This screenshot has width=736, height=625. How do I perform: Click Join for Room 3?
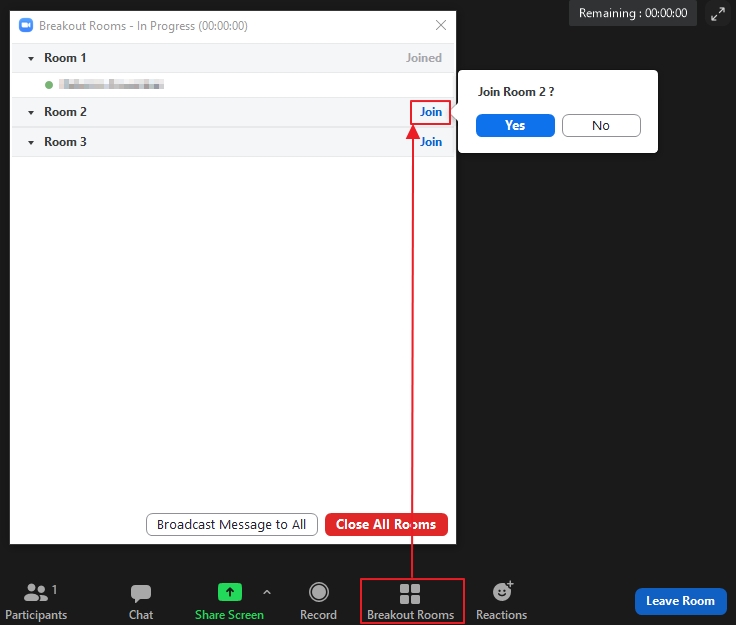click(430, 142)
